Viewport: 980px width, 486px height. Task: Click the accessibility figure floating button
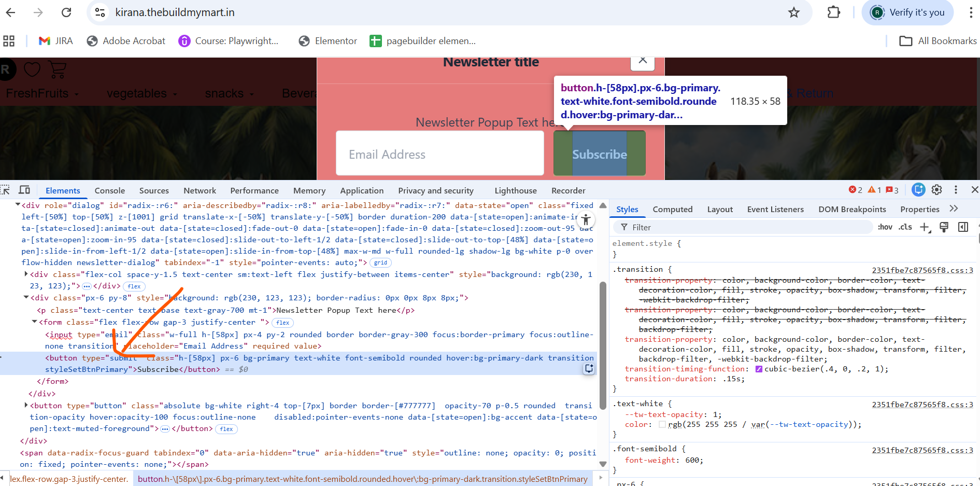pyautogui.click(x=586, y=219)
